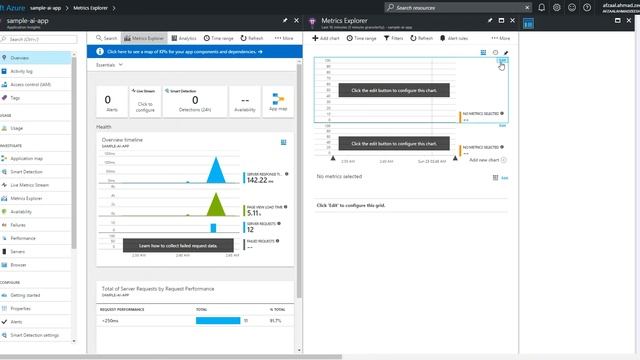Click the feedback smiley icon
The height and width of the screenshot is (360, 640).
click(572, 7)
